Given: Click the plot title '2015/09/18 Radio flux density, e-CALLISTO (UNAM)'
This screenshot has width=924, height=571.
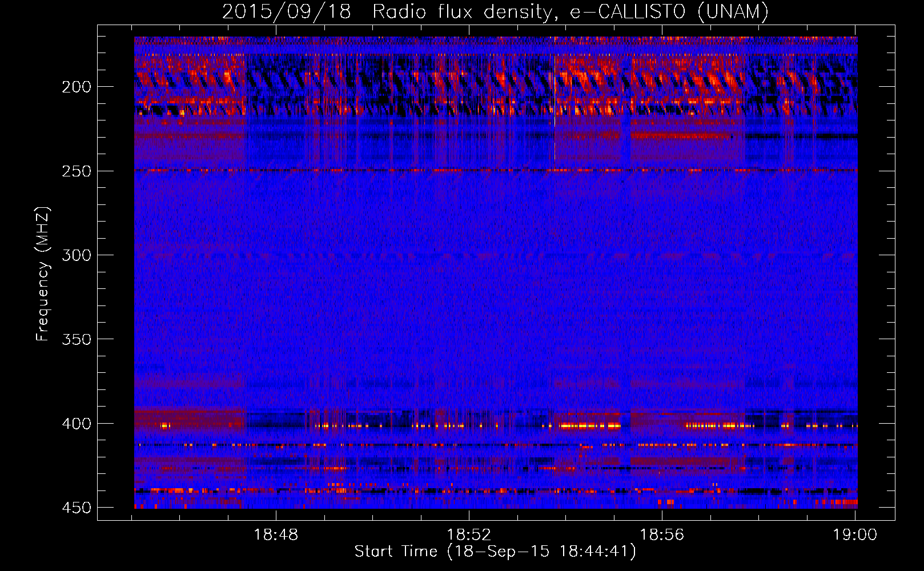Looking at the screenshot, I should (x=495, y=11).
